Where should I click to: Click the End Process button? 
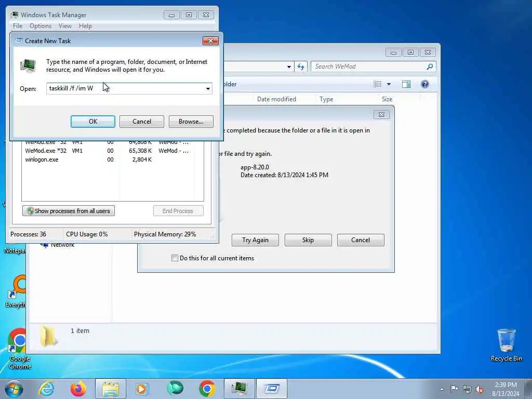(178, 211)
